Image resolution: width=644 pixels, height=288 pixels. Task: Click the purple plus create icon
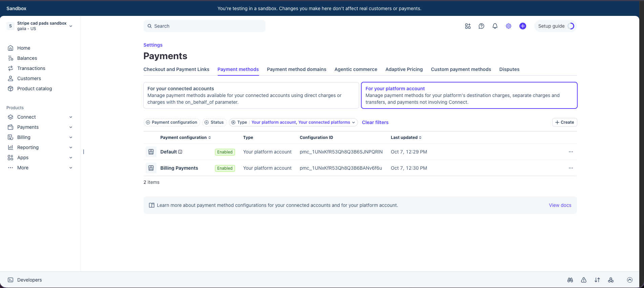522,26
